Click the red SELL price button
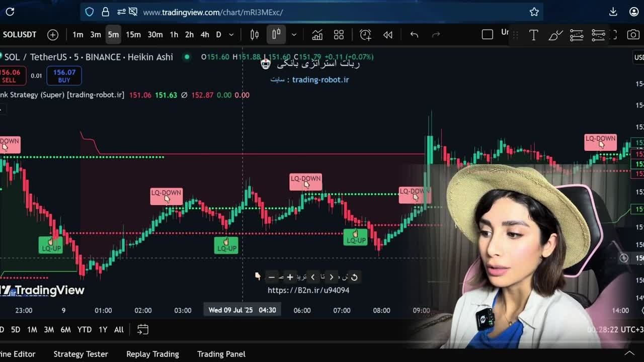 tap(10, 76)
